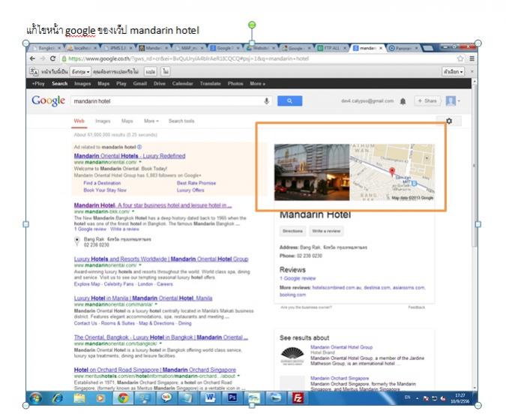
Task: Switch to Chrome in the taskbar
Action: coord(123,398)
